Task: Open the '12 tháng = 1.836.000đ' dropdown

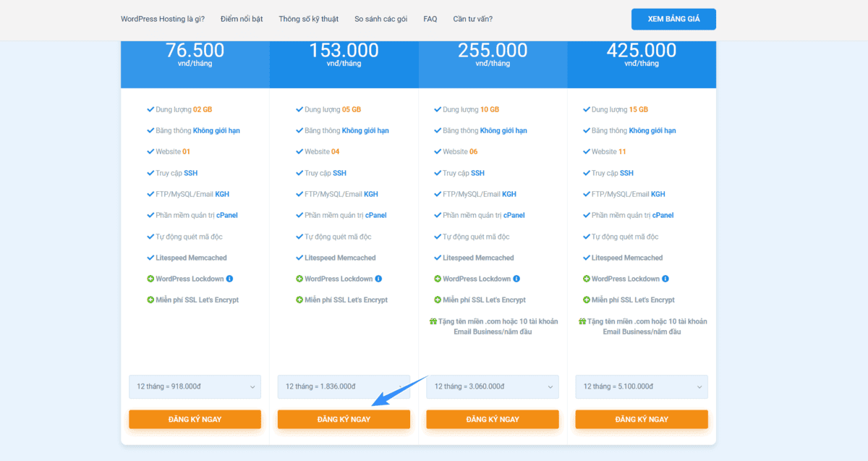Action: [x=344, y=386]
